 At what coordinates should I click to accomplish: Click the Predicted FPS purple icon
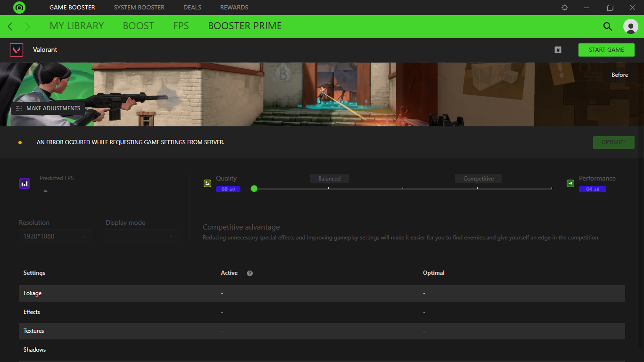25,184
